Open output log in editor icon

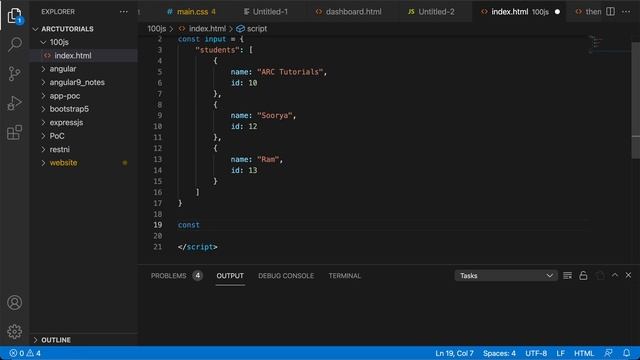(600, 276)
